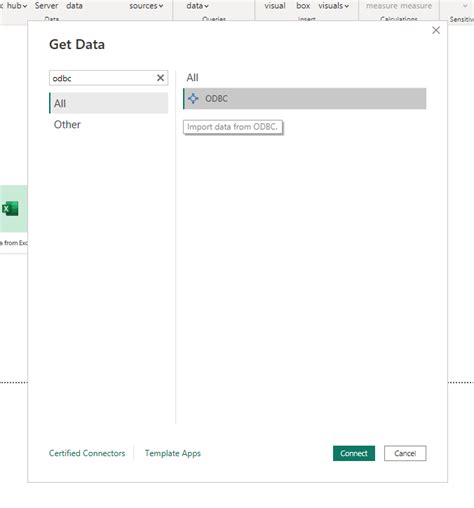The width and height of the screenshot is (474, 508).
Task: Click the Excel icon behind the dialog
Action: click(10, 209)
